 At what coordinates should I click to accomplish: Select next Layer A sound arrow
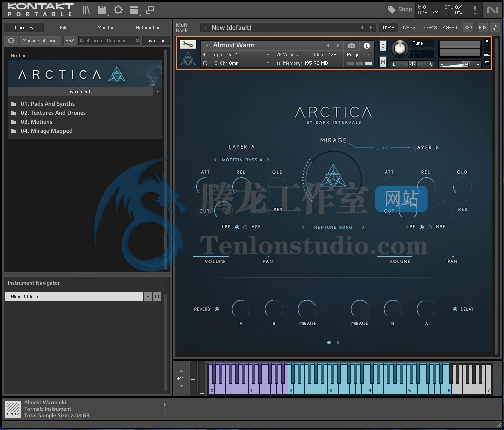[268, 160]
